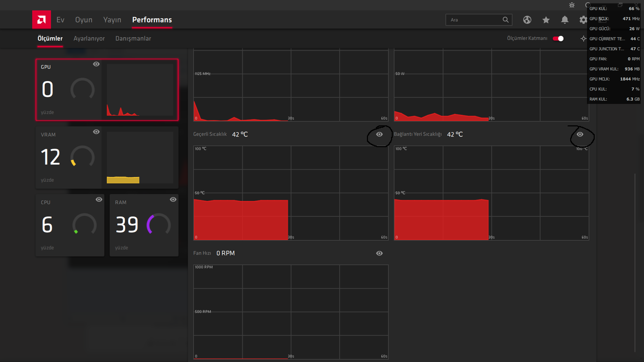Open the web browser globe icon
Screen dimensions: 644x362
click(527, 20)
